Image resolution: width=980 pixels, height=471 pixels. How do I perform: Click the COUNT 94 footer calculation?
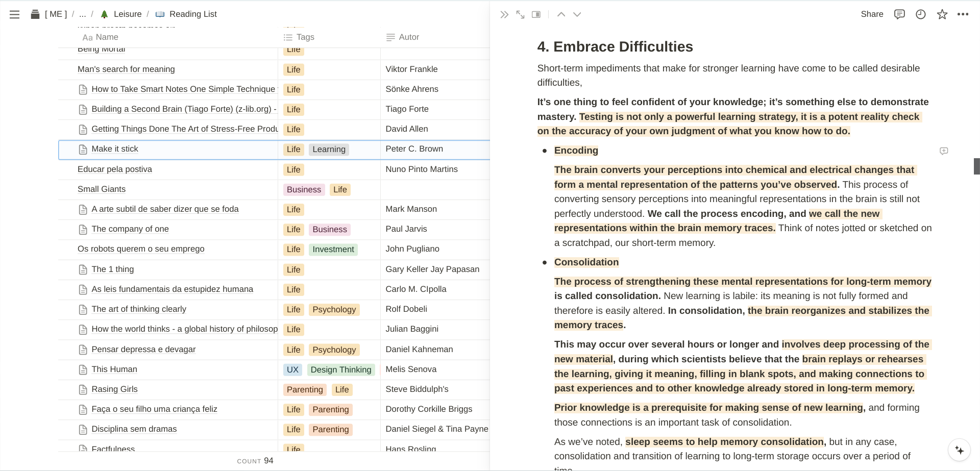click(x=255, y=461)
